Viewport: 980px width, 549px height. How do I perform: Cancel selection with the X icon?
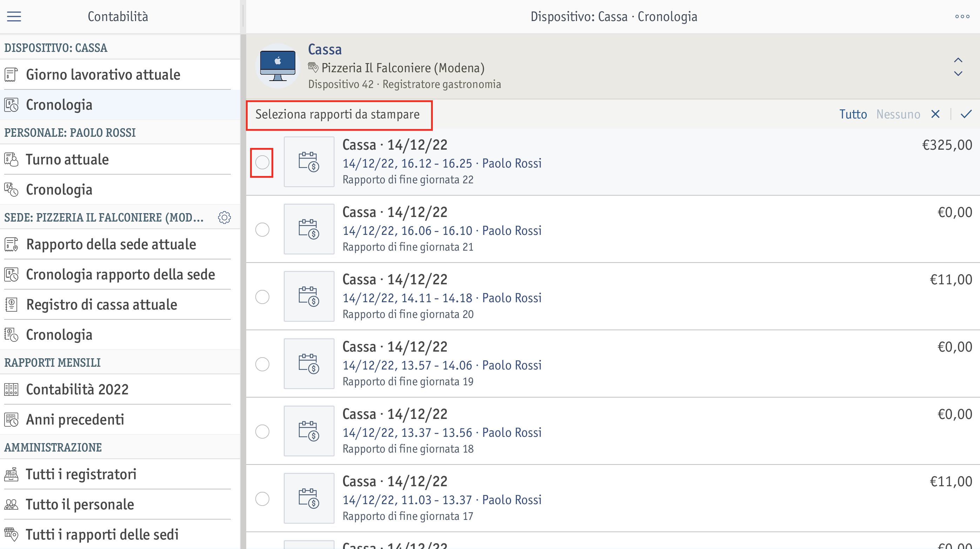935,114
